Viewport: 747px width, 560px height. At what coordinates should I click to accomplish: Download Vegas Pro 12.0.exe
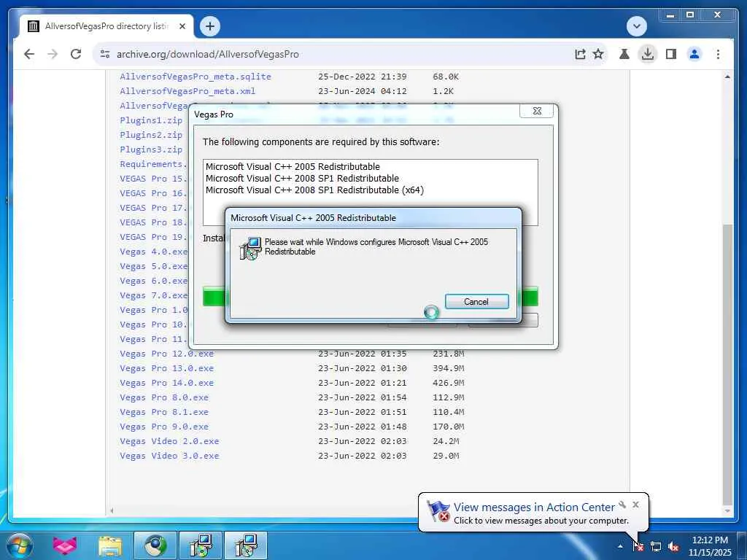167,354
